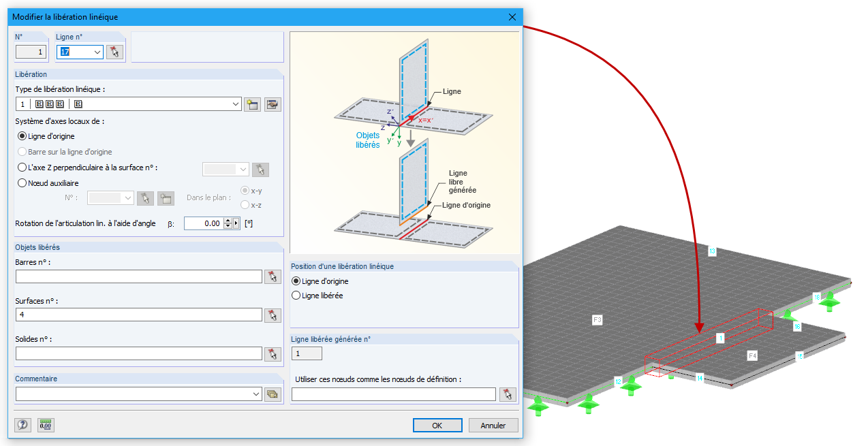This screenshot has width=868, height=446.
Task: Create new line release type icon
Action: 252,104
